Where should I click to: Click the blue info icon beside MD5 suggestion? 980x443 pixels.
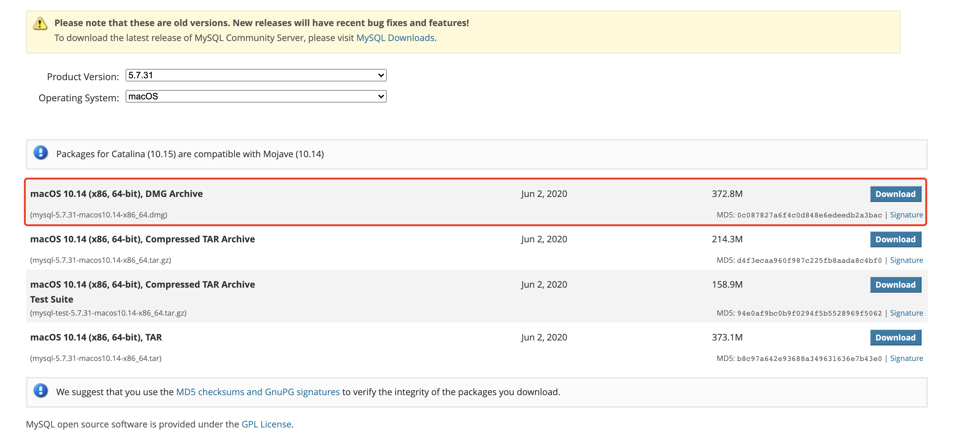coord(41,391)
